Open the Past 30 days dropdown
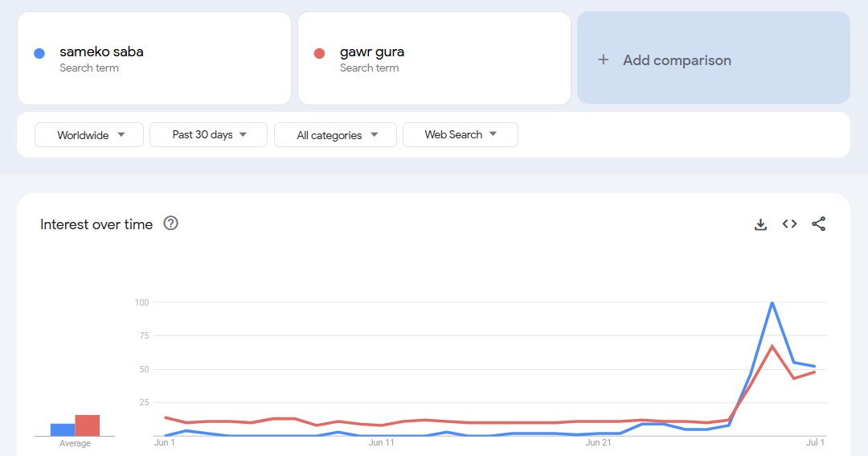Screen dimensions: 868x456 [x=209, y=134]
